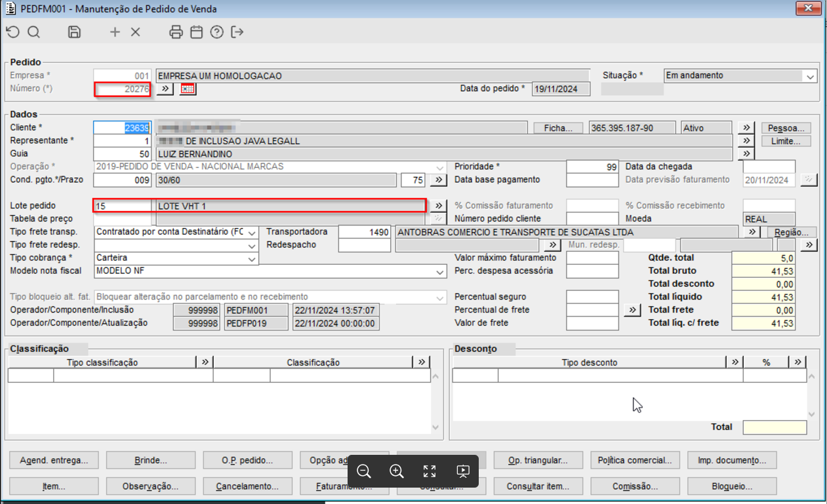Click the magnifier search toolbar icon
Viewport: 827px width, 504px height.
[x=33, y=32]
